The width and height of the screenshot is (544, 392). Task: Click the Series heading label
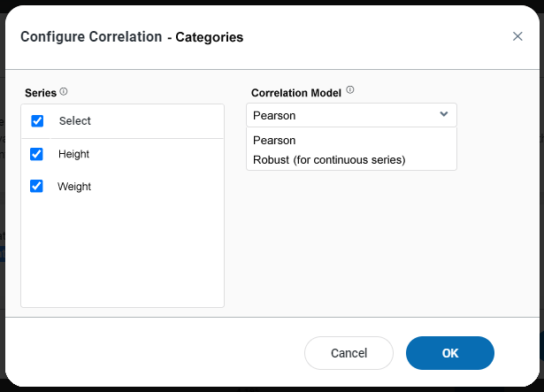pos(41,93)
